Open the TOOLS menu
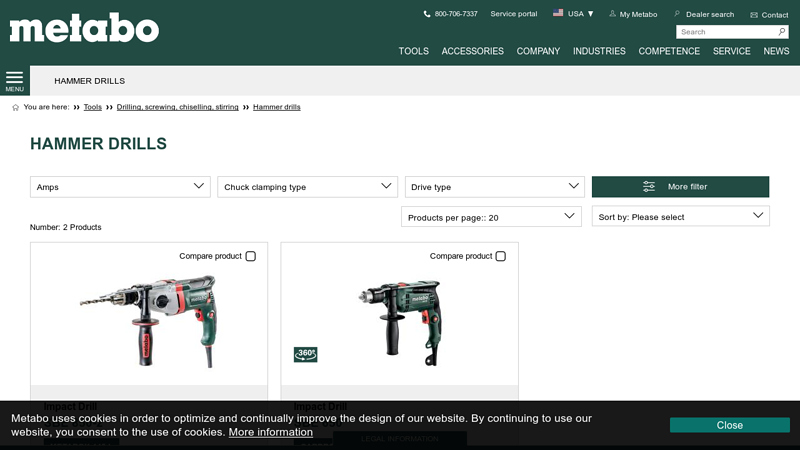This screenshot has width=800, height=450. 414,51
